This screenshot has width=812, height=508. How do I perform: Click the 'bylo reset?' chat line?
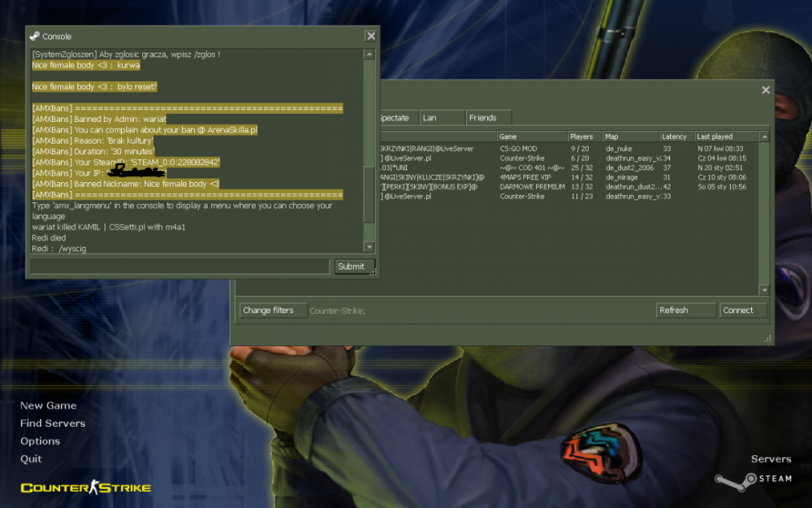click(94, 87)
